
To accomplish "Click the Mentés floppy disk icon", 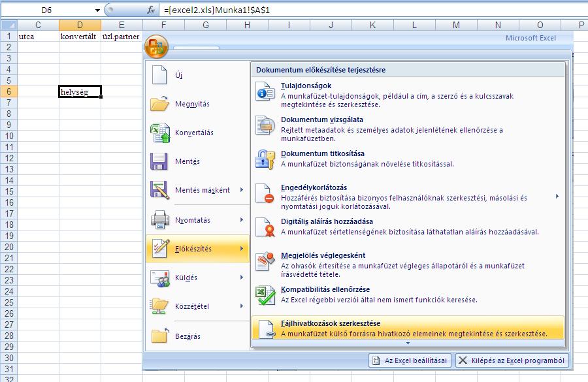I will 159,161.
